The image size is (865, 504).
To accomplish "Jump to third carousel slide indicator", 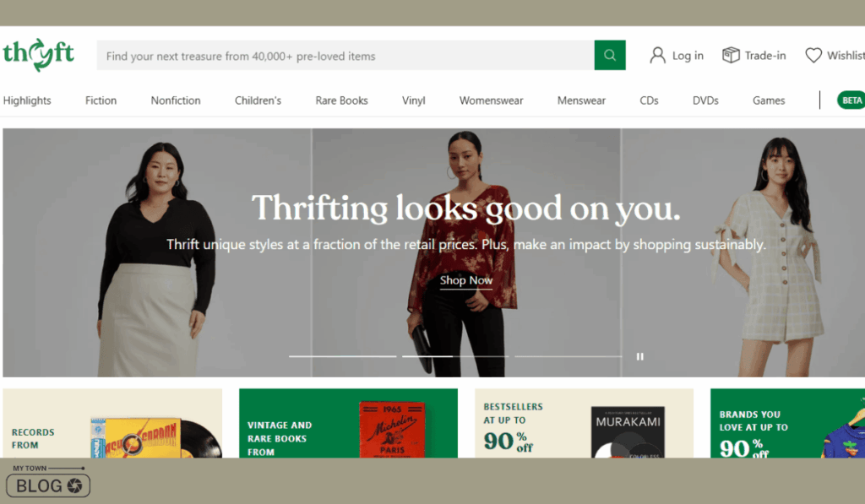I will tap(569, 357).
